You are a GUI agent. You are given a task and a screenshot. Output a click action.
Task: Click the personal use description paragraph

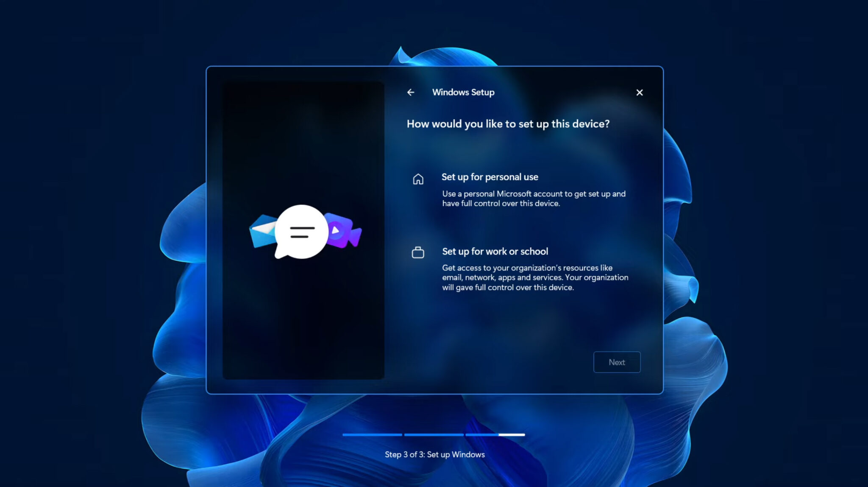tap(533, 199)
